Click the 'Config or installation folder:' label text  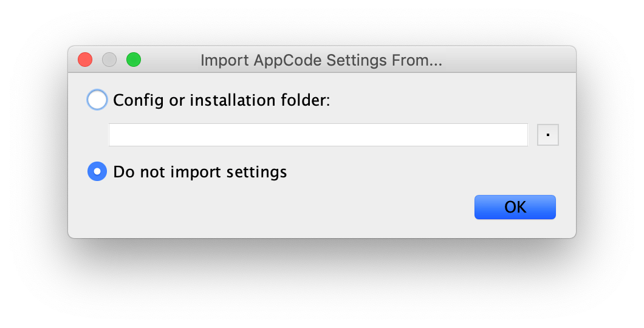[x=221, y=100]
